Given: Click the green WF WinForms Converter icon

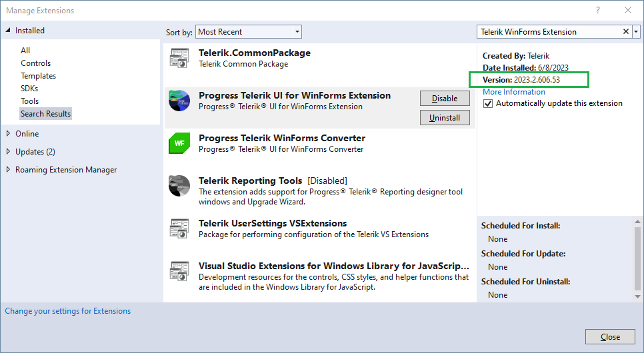Looking at the screenshot, I should (179, 143).
